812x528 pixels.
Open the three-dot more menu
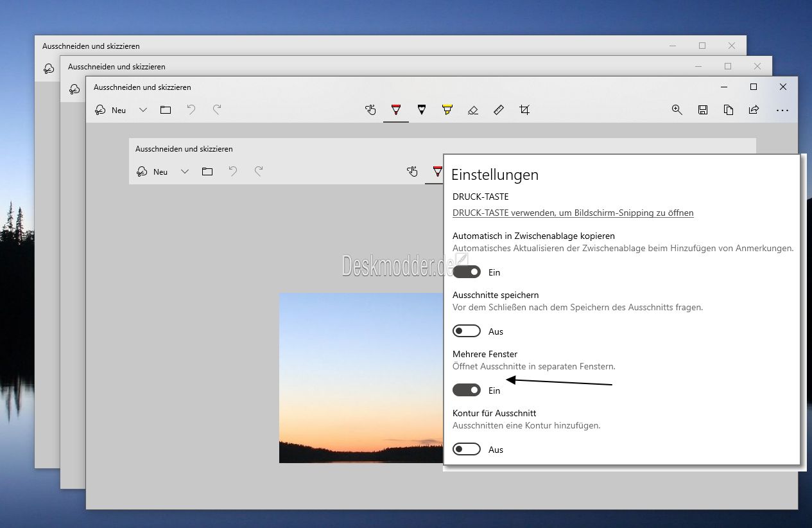click(782, 110)
